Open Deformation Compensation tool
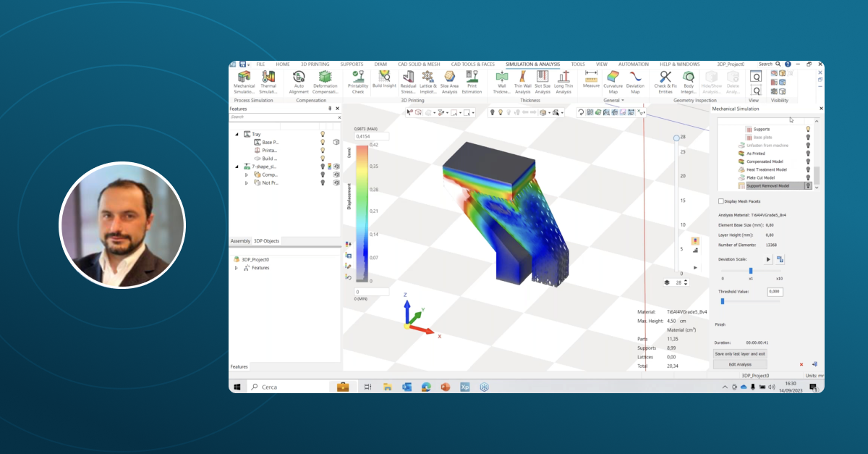 [x=325, y=81]
